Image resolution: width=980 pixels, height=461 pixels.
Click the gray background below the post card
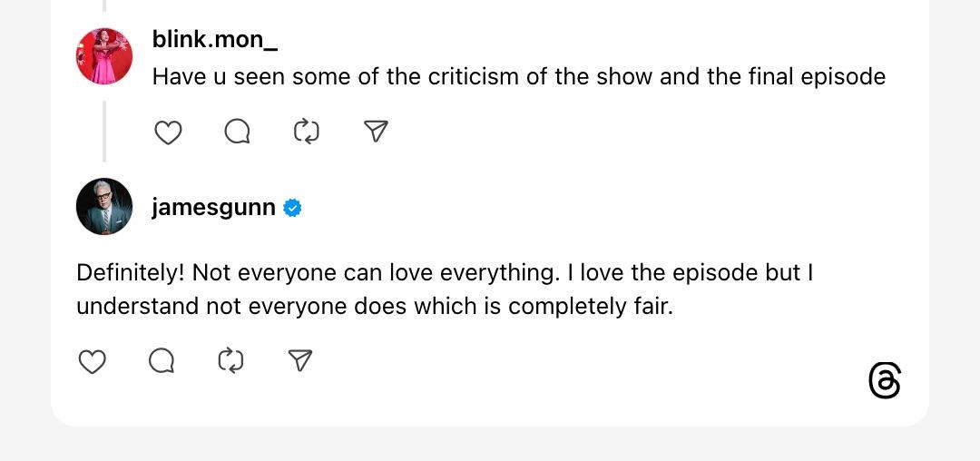click(x=490, y=445)
